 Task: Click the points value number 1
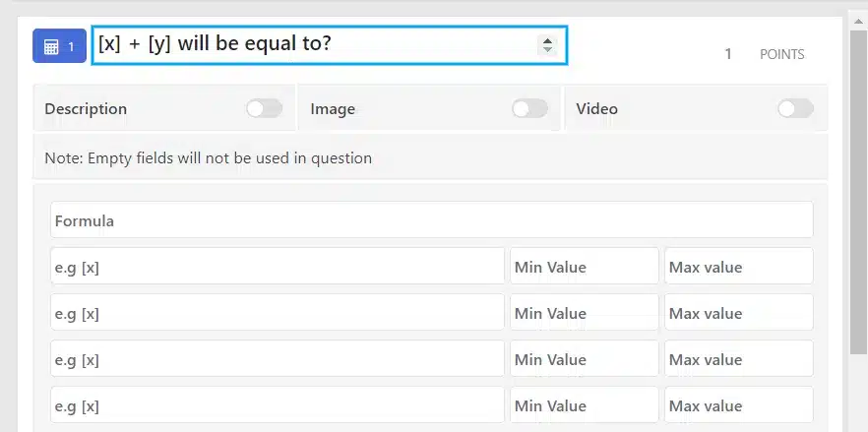(x=728, y=54)
